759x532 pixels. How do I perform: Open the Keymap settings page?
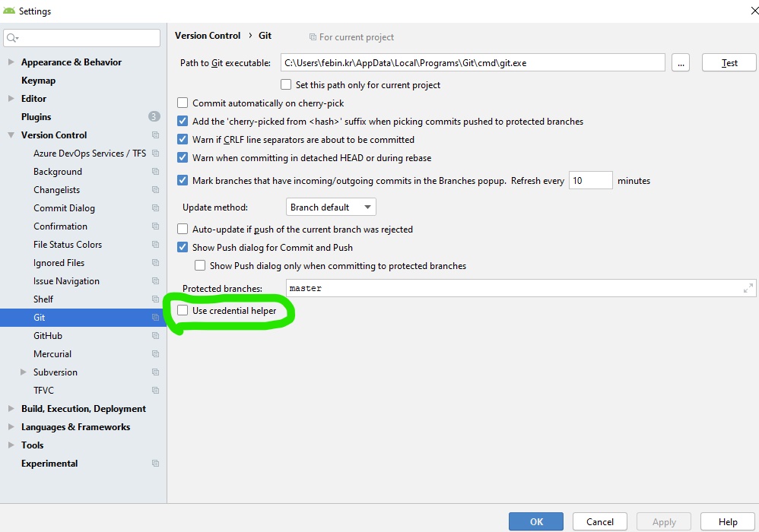pyautogui.click(x=38, y=81)
